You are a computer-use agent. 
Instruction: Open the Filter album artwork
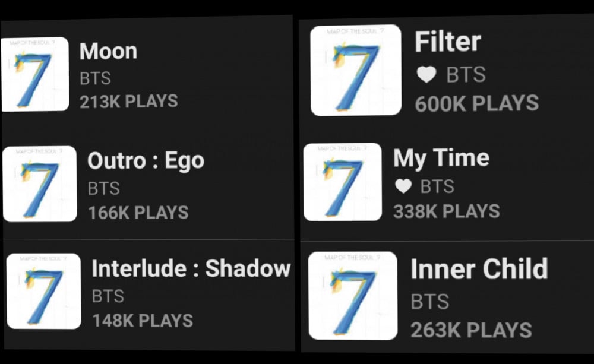click(356, 70)
